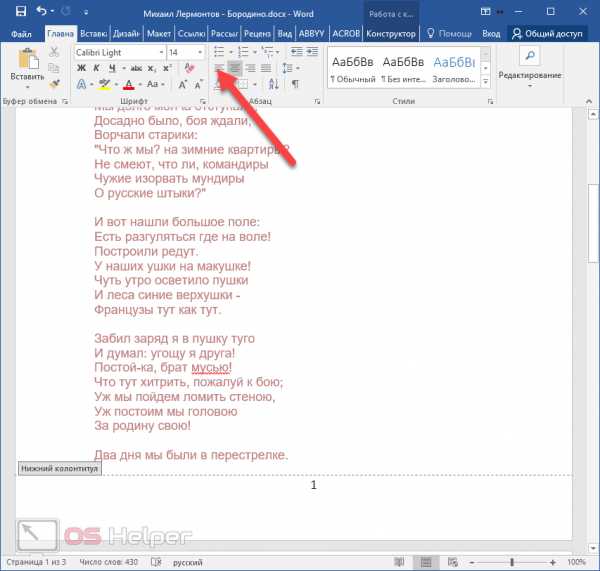This screenshot has width=600, height=571.
Task: Click the multilevel list icon
Action: pos(267,51)
